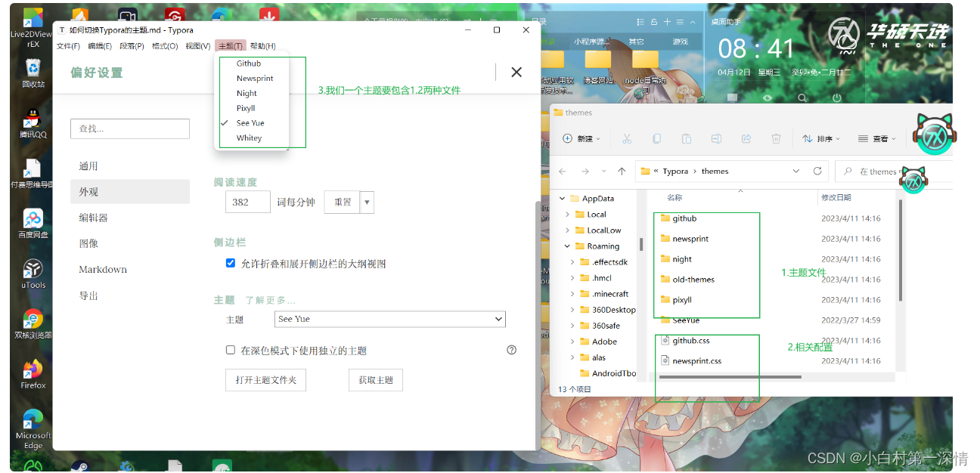The height and width of the screenshot is (473, 980).
Task: Open the 格式(O) menu in Typora
Action: pos(165,46)
